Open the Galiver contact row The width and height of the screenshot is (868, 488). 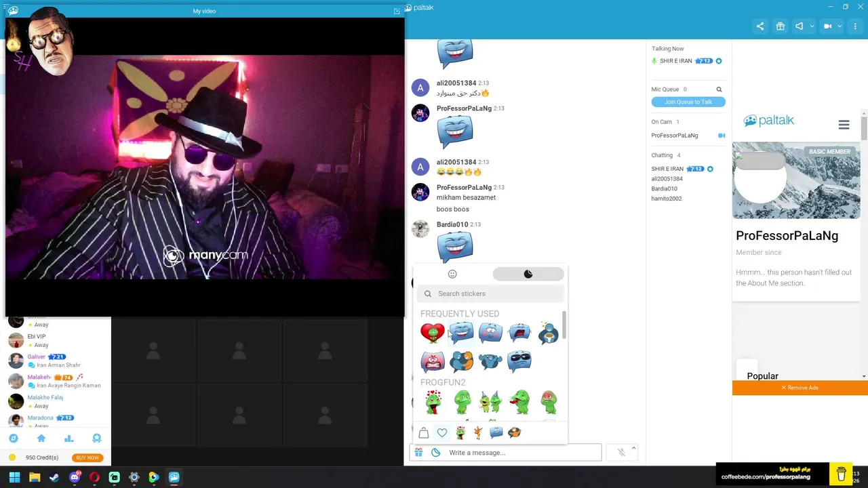pyautogui.click(x=56, y=361)
